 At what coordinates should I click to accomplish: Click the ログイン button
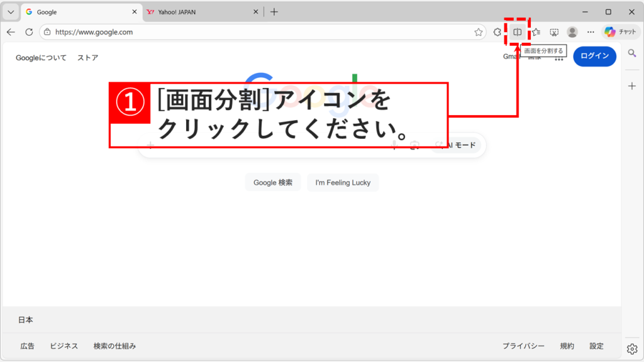(x=594, y=57)
